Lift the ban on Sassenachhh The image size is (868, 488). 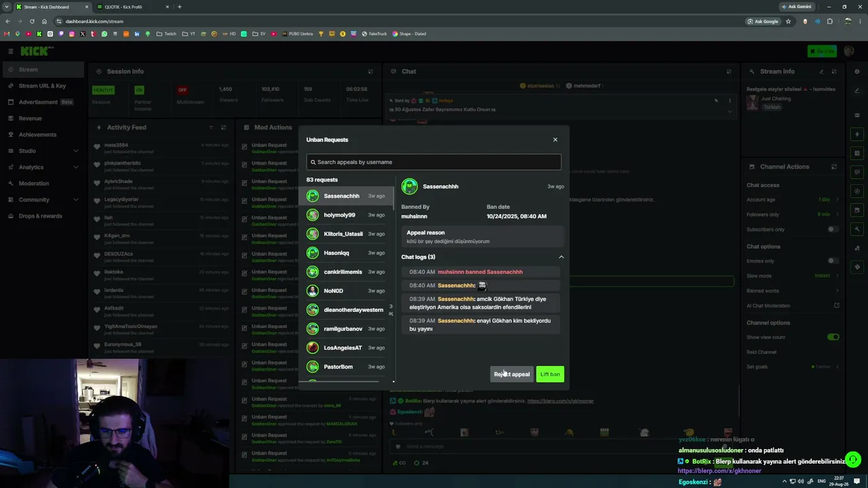click(x=550, y=374)
